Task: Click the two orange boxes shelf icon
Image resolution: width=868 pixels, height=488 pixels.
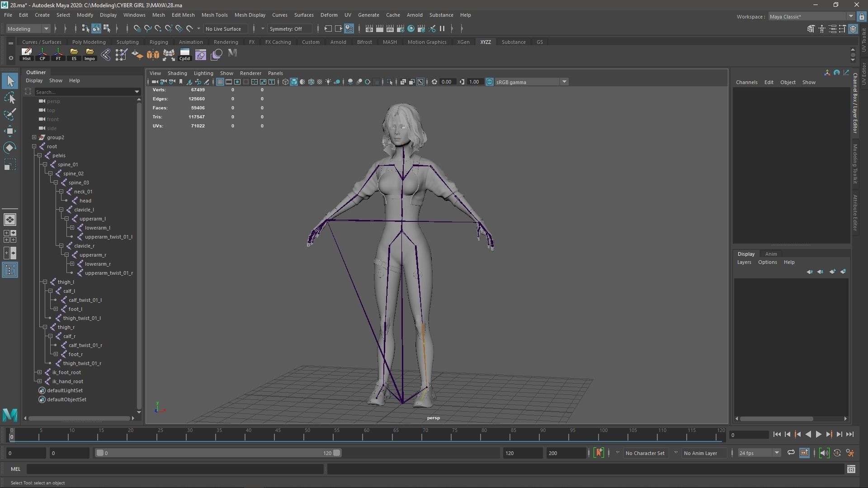Action: (x=153, y=55)
